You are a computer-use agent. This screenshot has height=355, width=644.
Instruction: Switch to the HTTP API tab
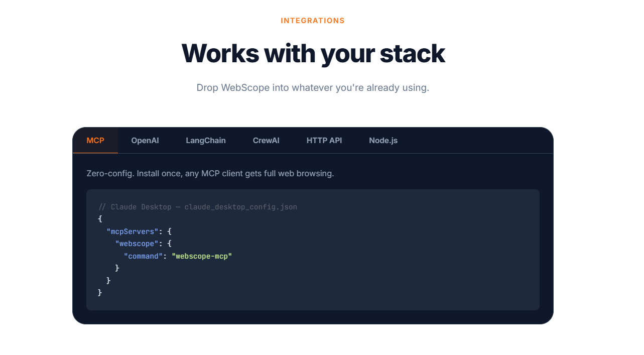pos(324,141)
